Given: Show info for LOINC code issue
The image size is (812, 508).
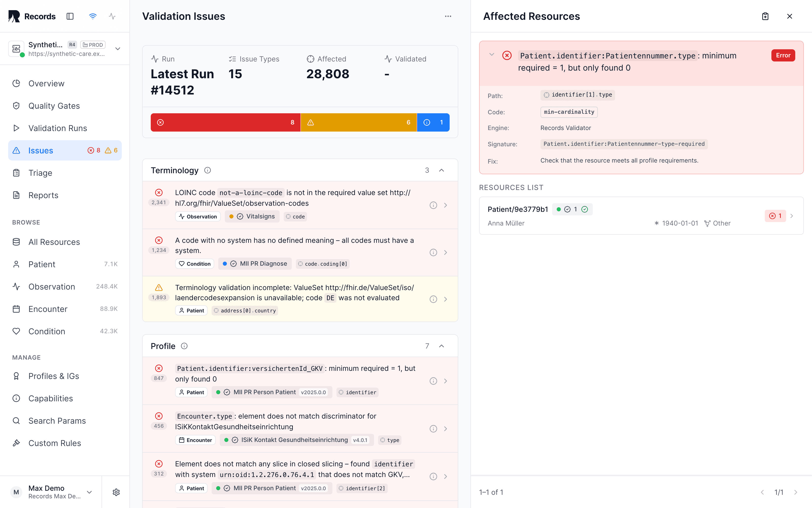Looking at the screenshot, I should (x=433, y=205).
